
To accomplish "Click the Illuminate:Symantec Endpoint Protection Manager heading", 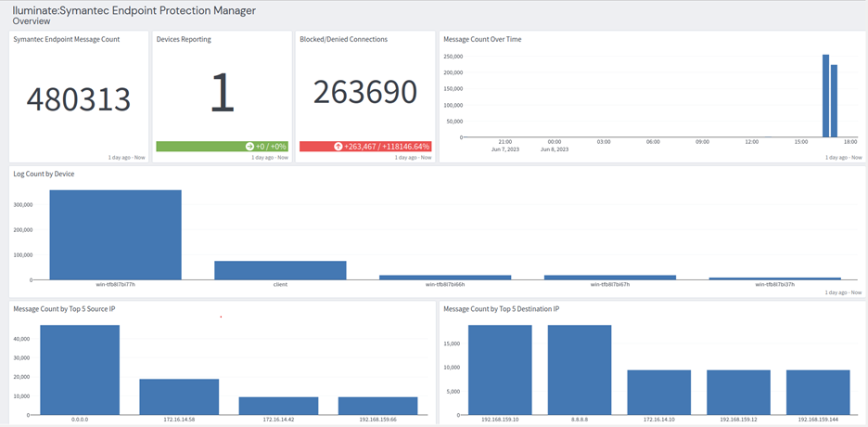I will pyautogui.click(x=134, y=10).
